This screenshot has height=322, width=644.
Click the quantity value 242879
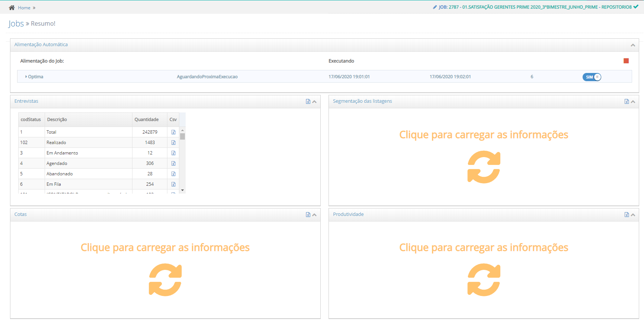click(x=150, y=132)
